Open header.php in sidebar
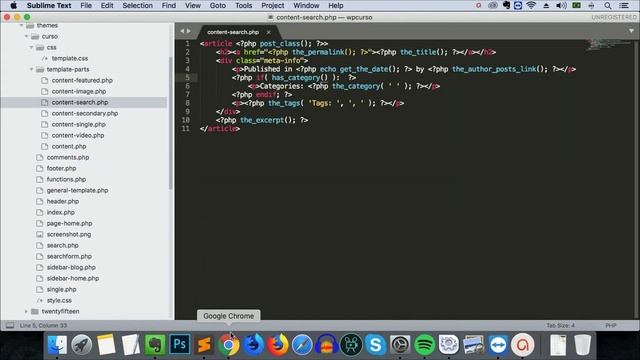640x360 pixels. point(62,202)
